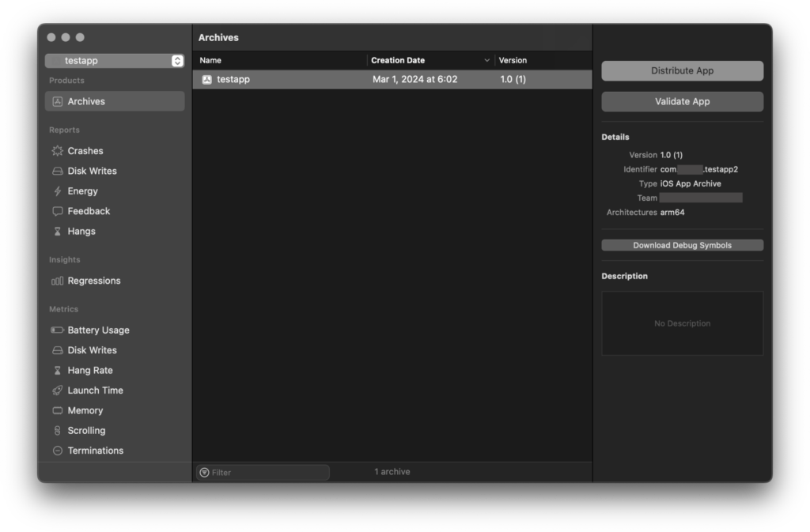Screen dimensions: 810x532
Task: Click the Hang Rate hourglass icon
Action: click(57, 371)
